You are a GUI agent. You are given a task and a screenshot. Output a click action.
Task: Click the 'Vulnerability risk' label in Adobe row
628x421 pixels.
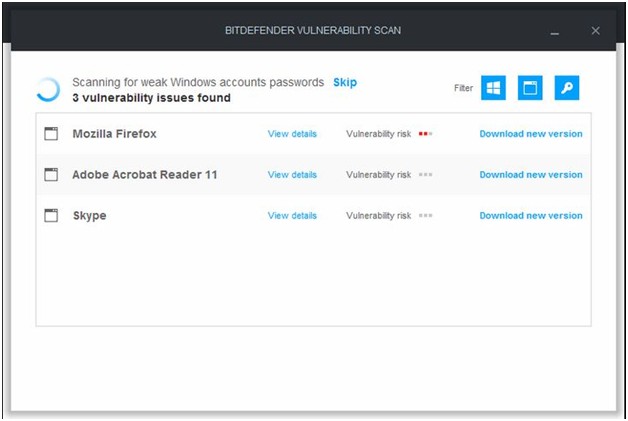pyautogui.click(x=378, y=175)
